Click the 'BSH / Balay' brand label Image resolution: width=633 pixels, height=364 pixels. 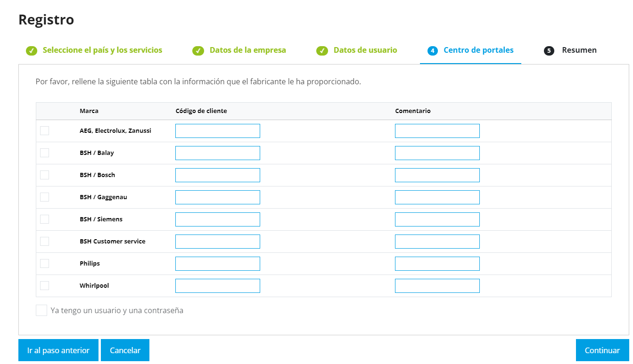(x=97, y=153)
